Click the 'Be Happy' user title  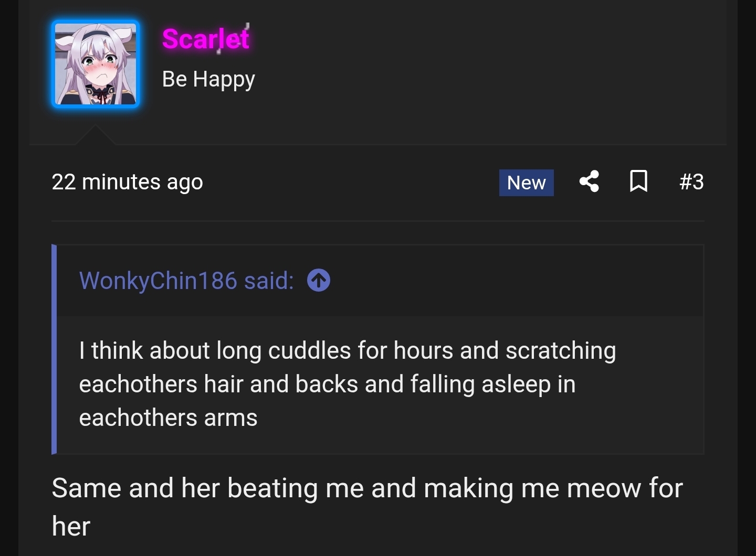208,79
